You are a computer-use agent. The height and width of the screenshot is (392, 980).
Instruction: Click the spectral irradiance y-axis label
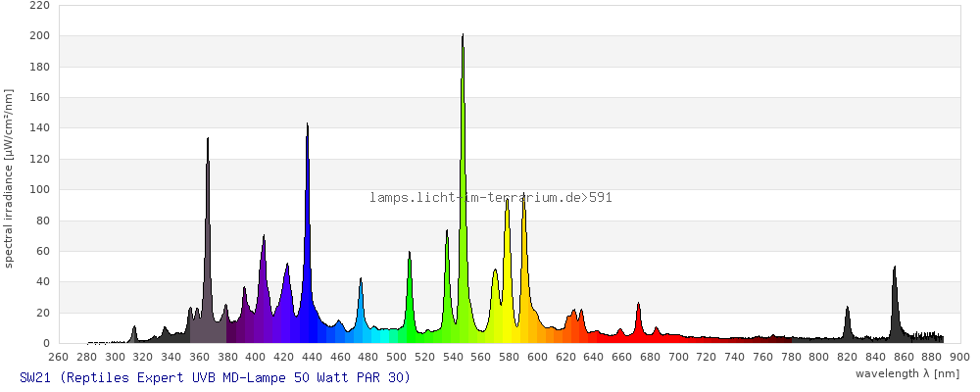point(9,178)
